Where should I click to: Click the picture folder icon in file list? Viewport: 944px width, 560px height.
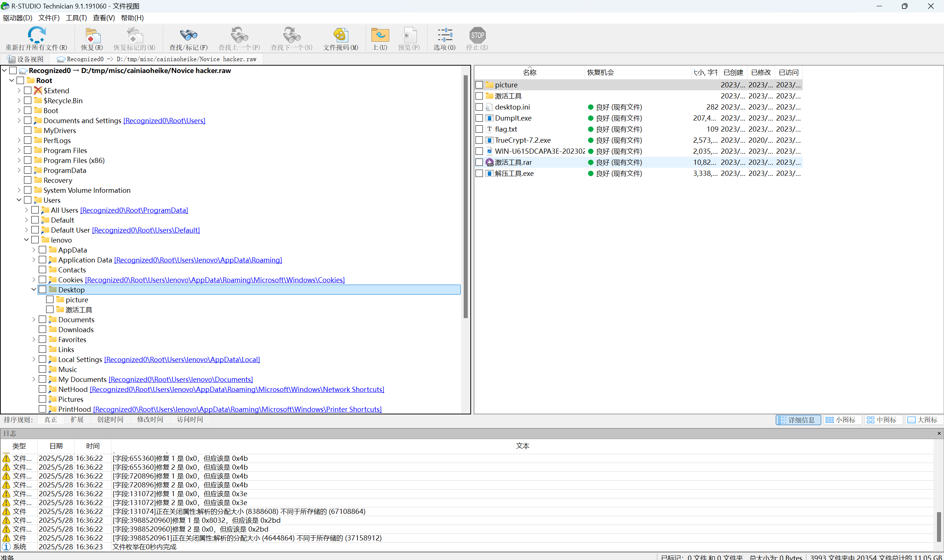[490, 84]
